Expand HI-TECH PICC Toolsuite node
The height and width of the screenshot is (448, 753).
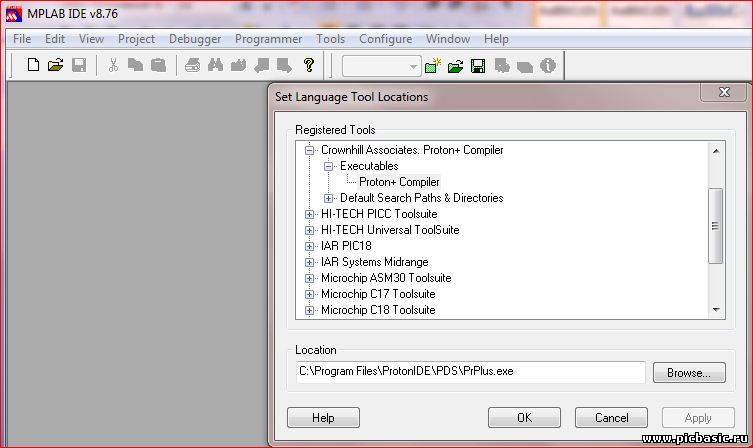[x=310, y=214]
